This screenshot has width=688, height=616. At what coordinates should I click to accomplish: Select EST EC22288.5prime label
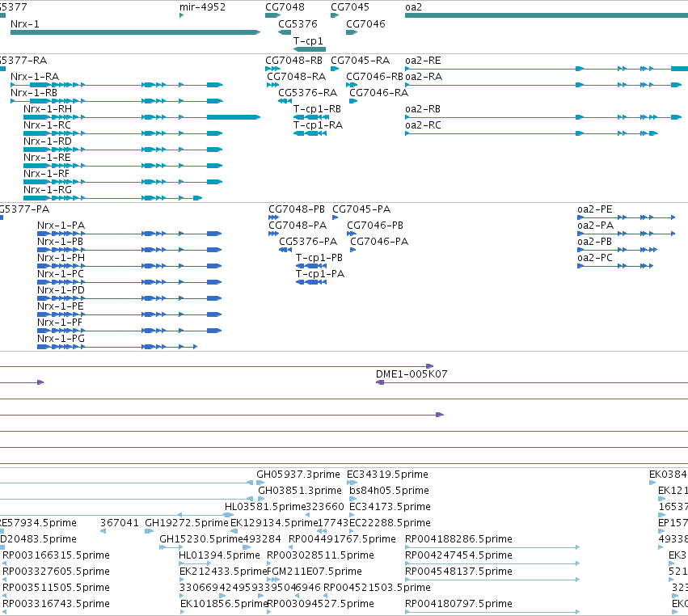(x=390, y=523)
